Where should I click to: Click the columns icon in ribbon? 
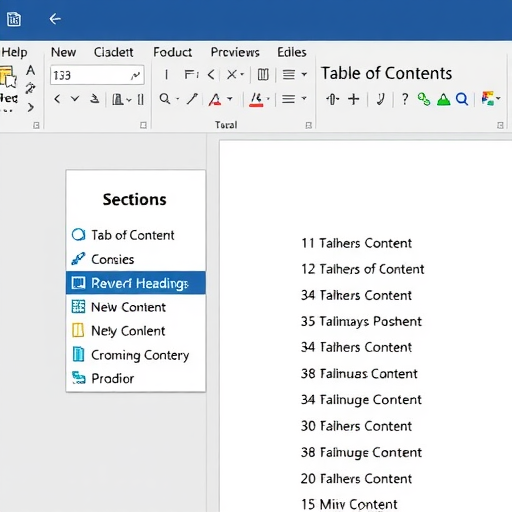click(x=263, y=74)
